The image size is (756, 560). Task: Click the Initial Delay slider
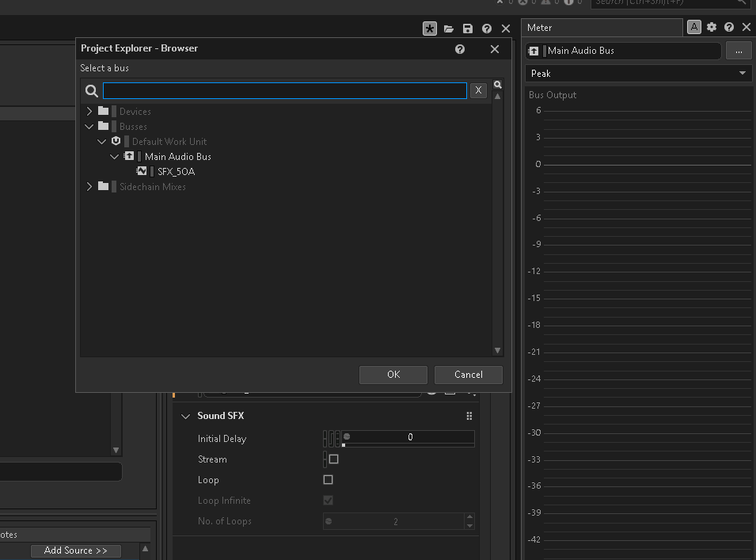tap(408, 438)
